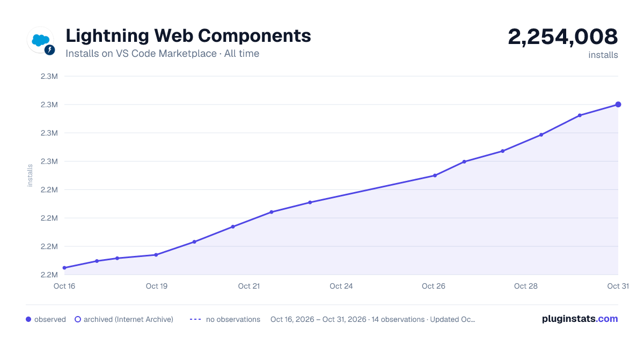Click the 2,254,008 install count

click(x=563, y=36)
